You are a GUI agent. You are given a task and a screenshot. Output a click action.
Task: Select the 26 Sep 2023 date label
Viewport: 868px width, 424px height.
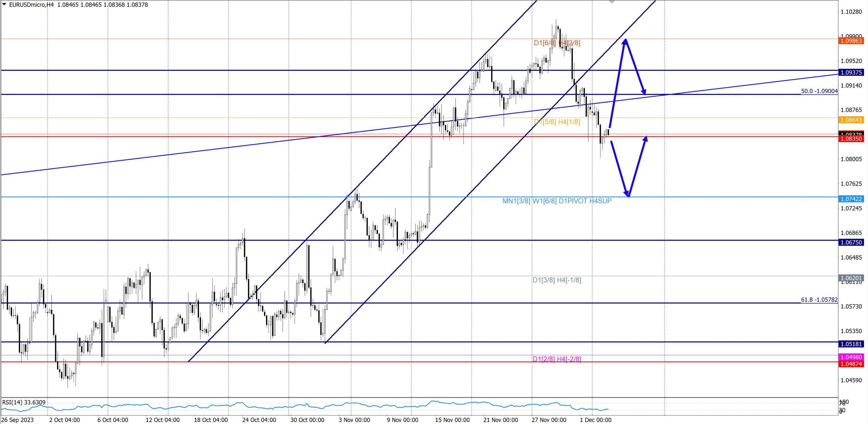click(18, 420)
